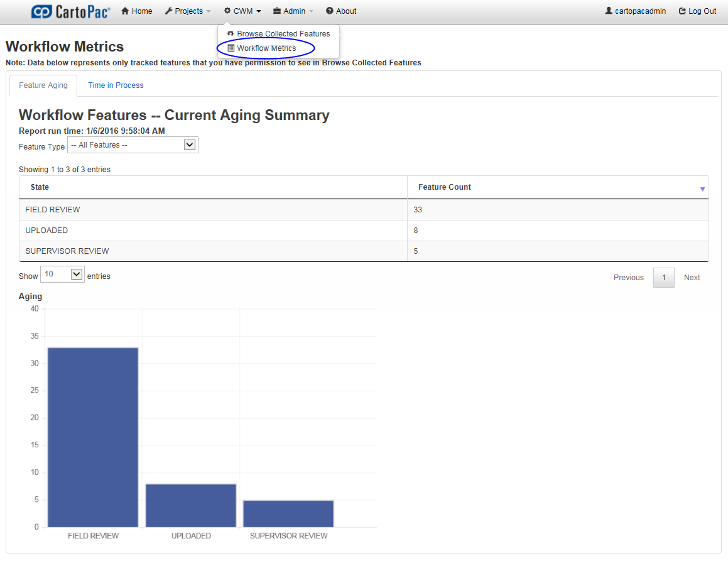728x561 pixels.
Task: Open the Admin menu
Action: click(291, 11)
